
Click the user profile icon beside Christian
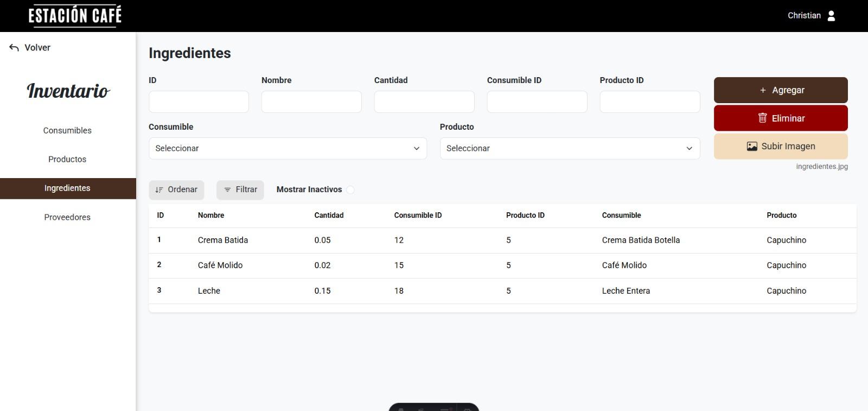click(x=831, y=16)
